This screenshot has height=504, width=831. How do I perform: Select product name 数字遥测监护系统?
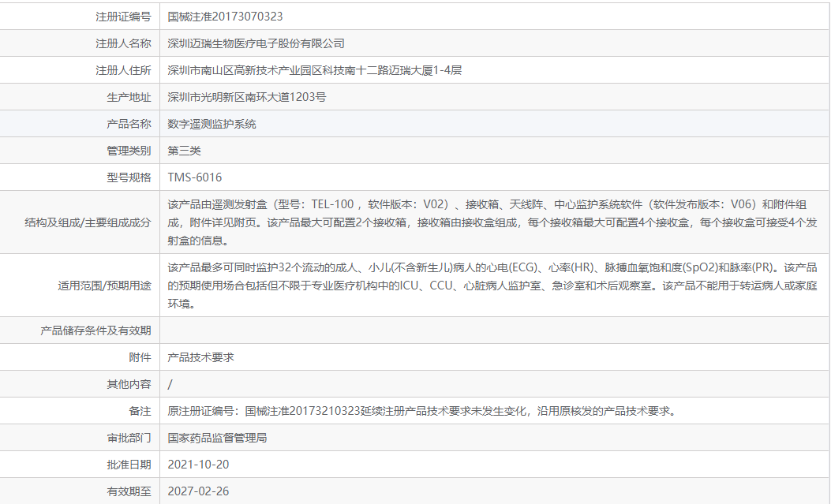pos(212,124)
